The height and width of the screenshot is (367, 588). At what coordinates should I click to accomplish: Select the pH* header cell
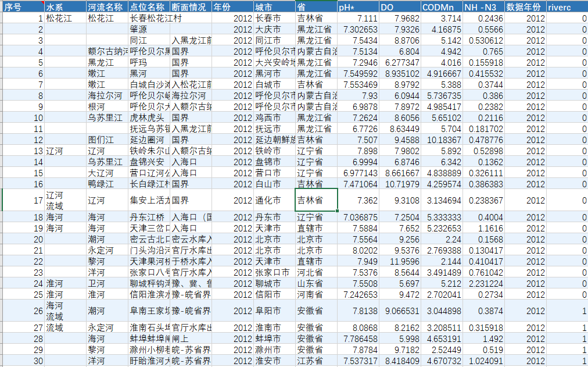(358, 7)
